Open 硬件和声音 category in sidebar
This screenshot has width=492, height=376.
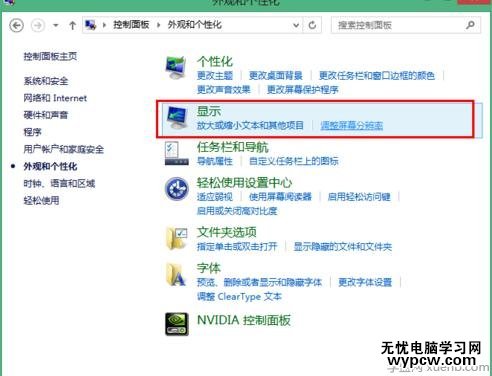point(46,115)
